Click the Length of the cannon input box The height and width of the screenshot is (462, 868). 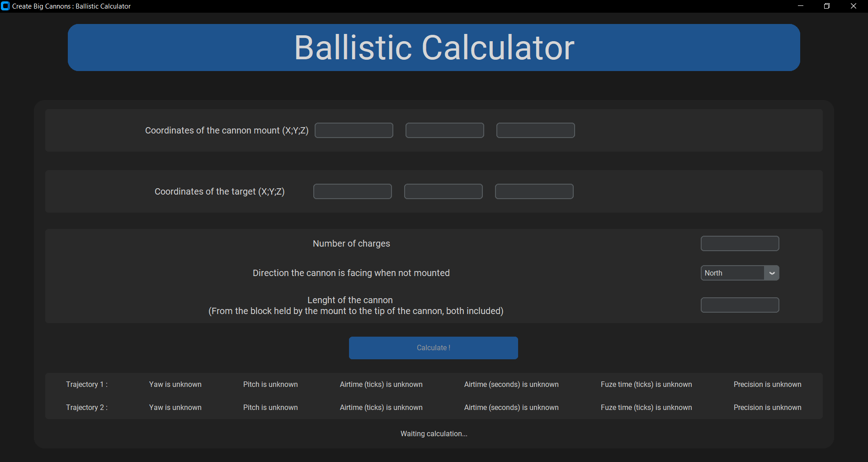coord(740,305)
